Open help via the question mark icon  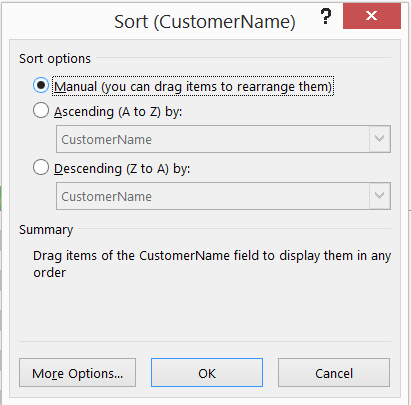(326, 16)
